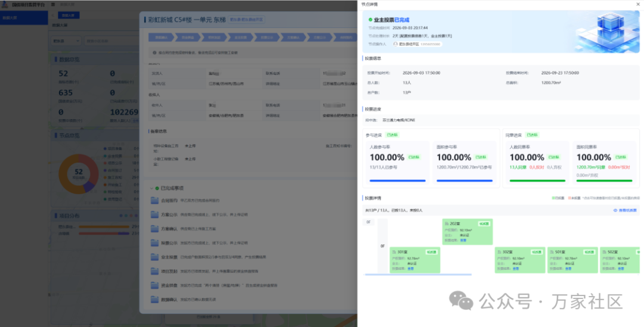Click the 501室 room icon
The image size is (644, 327).
(x=552, y=252)
